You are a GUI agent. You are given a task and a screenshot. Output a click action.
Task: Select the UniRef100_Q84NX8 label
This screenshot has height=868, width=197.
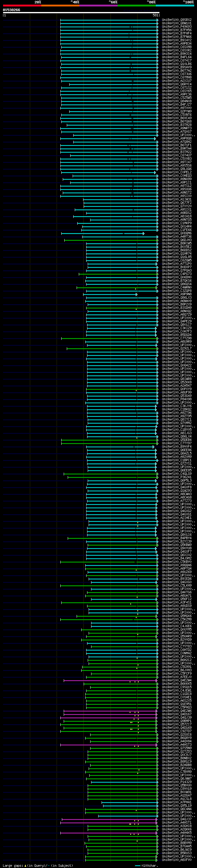point(177,101)
